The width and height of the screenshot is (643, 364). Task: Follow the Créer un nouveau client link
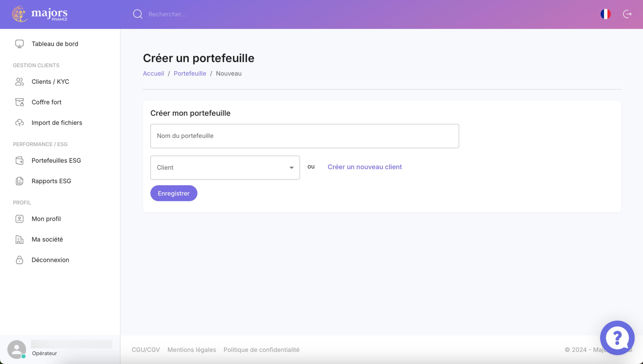click(x=364, y=167)
